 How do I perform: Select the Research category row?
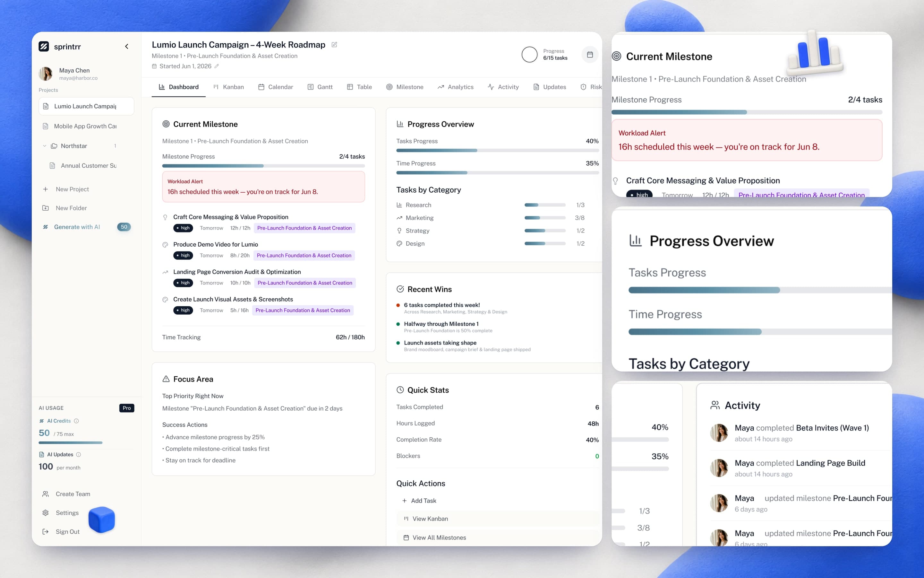click(x=491, y=205)
